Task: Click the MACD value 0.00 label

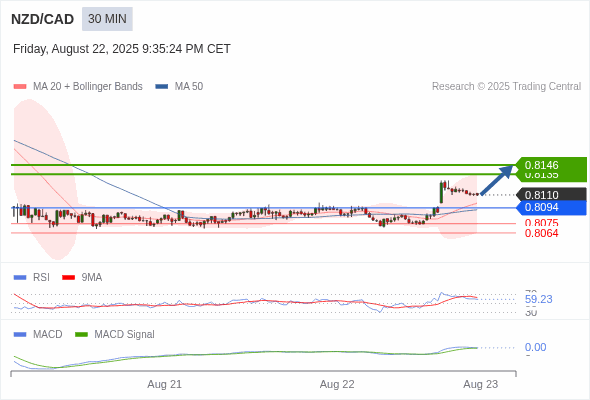Action: tap(535, 347)
